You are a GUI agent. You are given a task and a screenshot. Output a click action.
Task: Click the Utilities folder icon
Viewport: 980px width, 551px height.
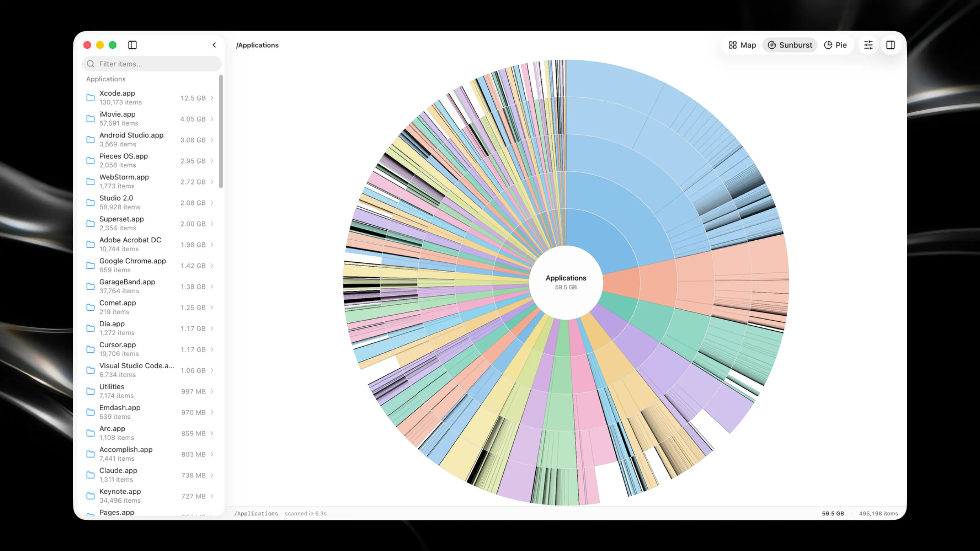coord(91,391)
